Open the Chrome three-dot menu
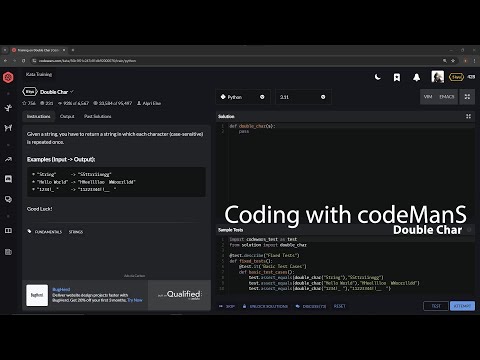Viewport: 480px width, 360px height. (x=474, y=61)
